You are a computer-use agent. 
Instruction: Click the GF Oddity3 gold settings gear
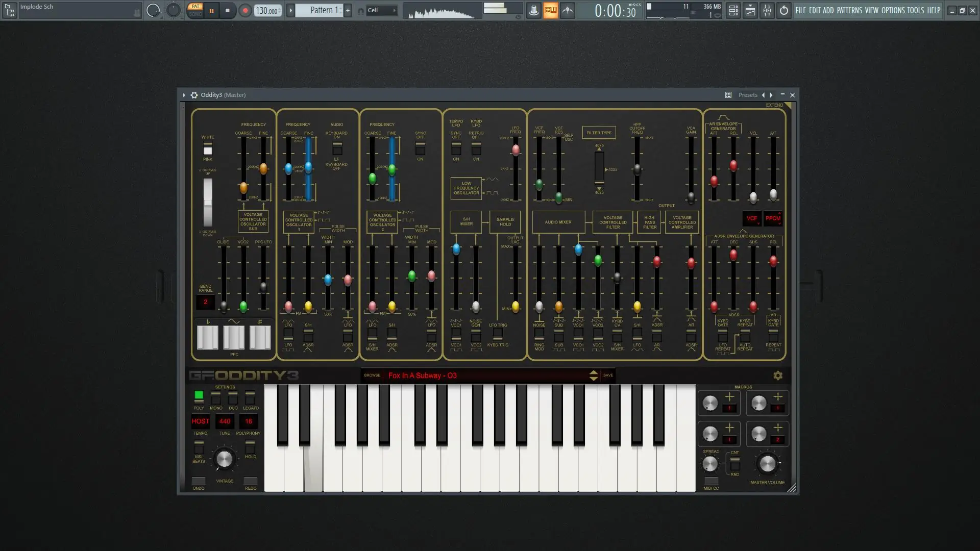(777, 375)
